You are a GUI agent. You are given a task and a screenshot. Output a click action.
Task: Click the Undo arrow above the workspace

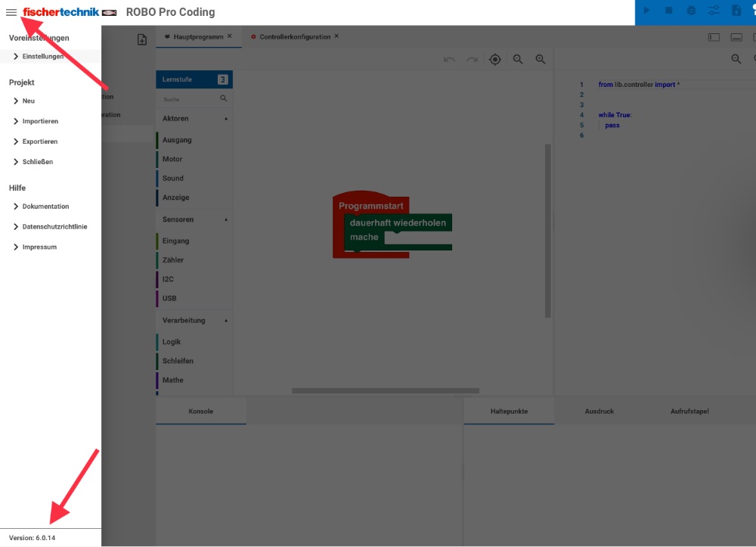coord(449,59)
